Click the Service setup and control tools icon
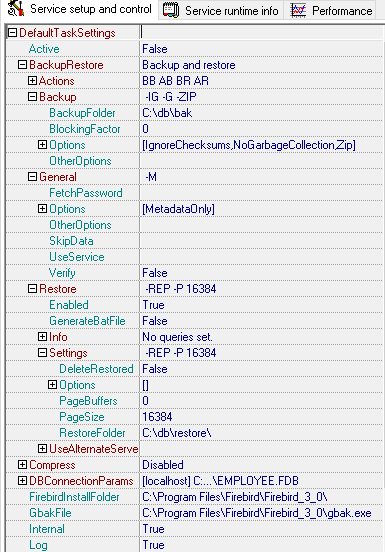Screen dimensions: 385x552 [15, 9]
